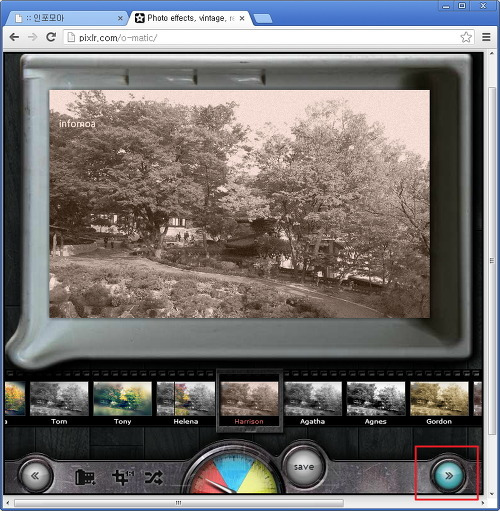Screen dimensions: 500x511
Task: Click the round save button
Action: coord(304,467)
